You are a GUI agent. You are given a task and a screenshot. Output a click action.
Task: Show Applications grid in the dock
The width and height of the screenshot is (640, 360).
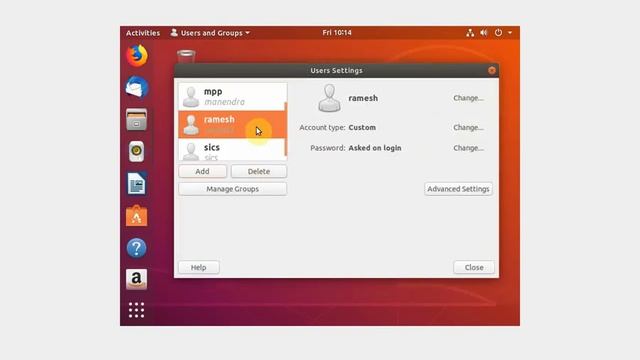pyautogui.click(x=137, y=310)
